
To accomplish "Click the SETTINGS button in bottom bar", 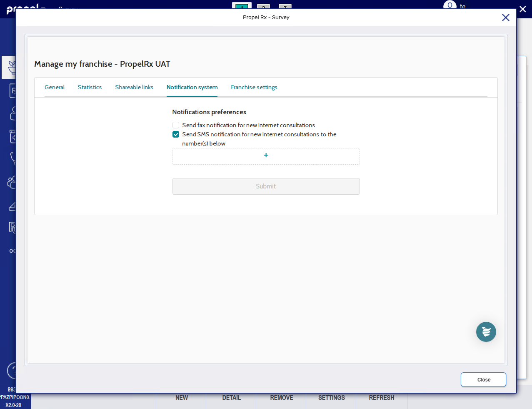I will [x=331, y=398].
